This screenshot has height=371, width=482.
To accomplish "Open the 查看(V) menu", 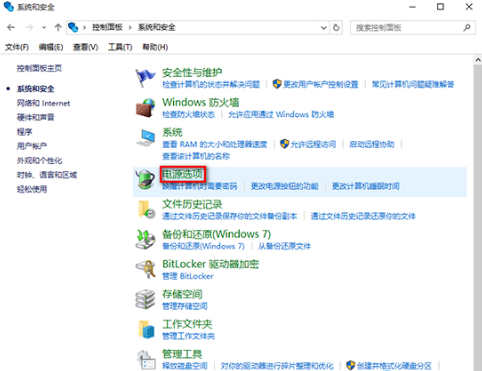I will point(86,47).
